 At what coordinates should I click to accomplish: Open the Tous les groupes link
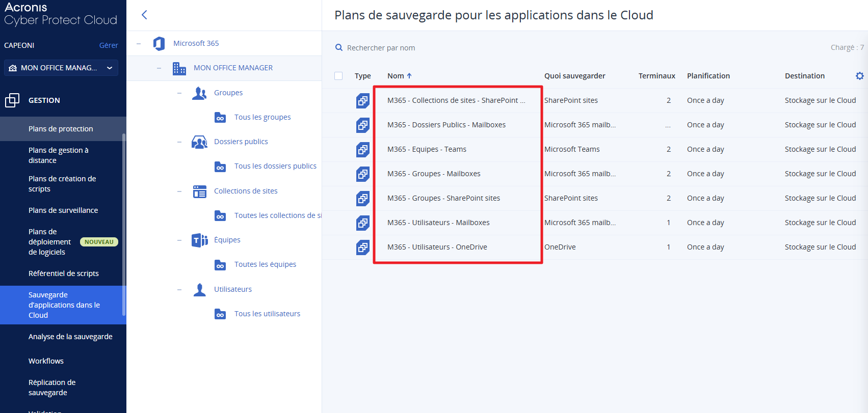262,117
